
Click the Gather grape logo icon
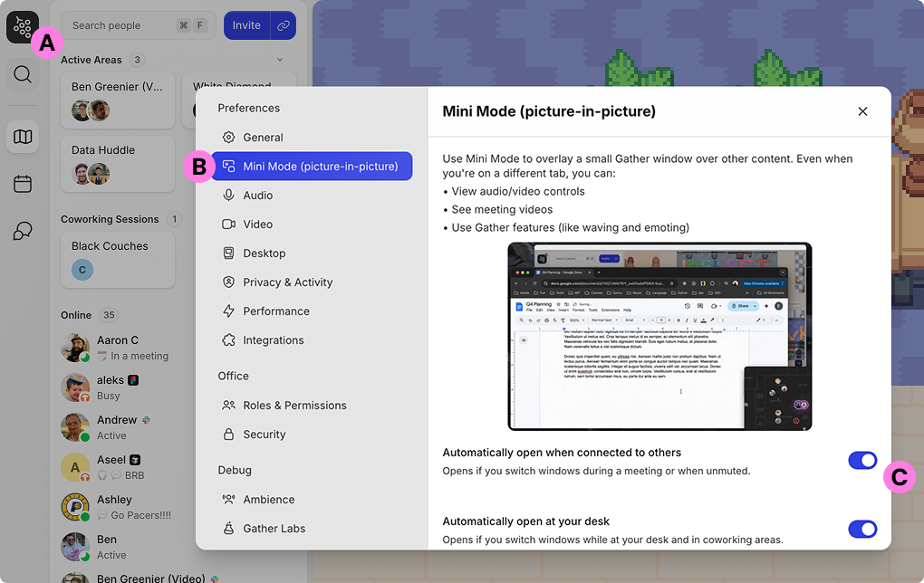(23, 27)
